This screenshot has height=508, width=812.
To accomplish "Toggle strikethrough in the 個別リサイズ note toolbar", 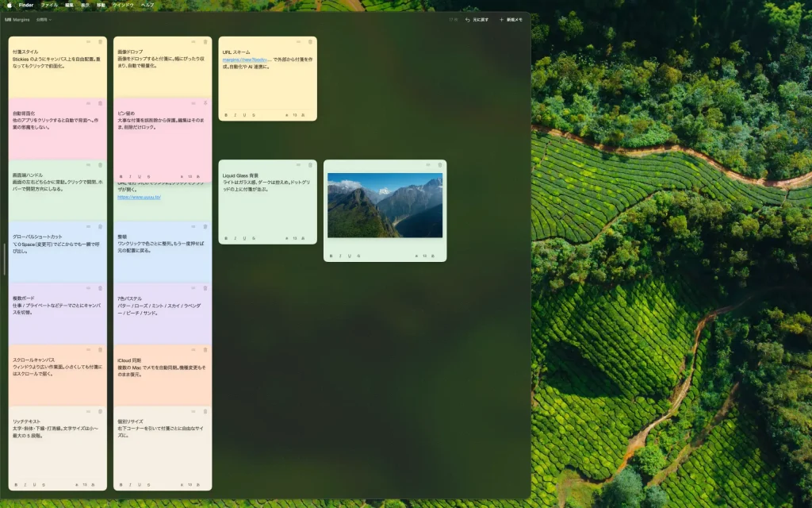I will tap(148, 485).
